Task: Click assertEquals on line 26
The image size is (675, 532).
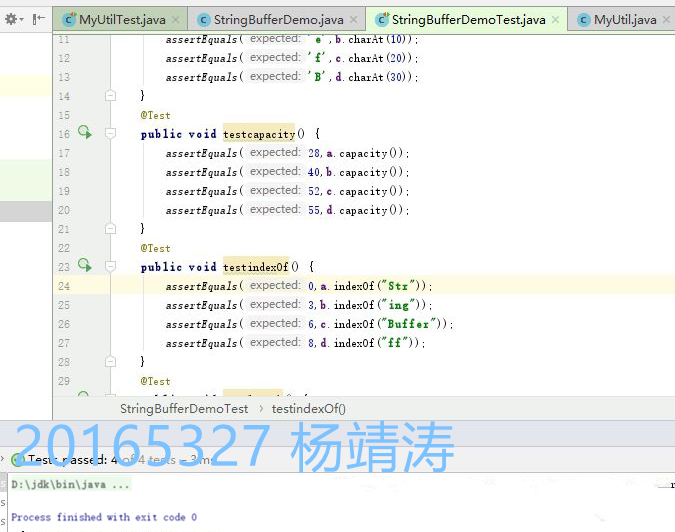Action: point(201,324)
